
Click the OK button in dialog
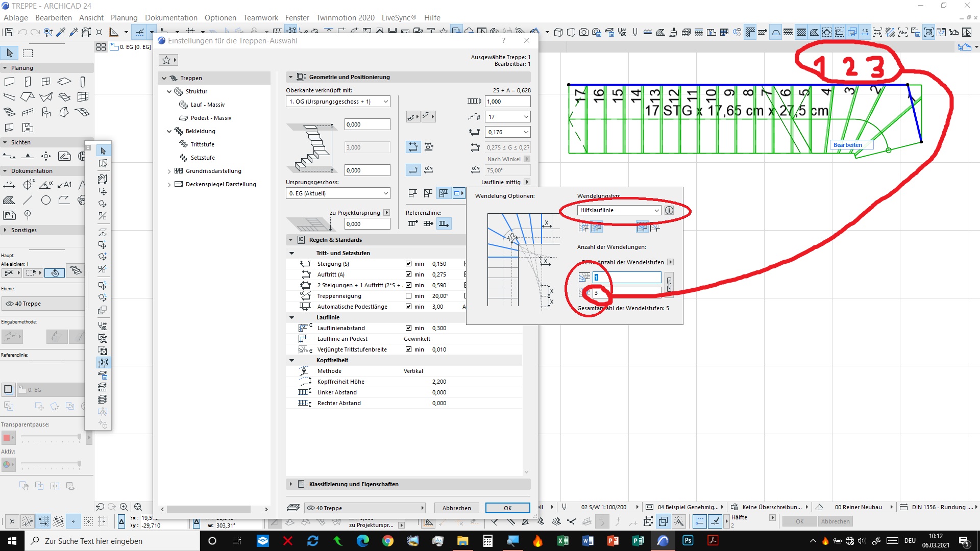click(x=507, y=508)
